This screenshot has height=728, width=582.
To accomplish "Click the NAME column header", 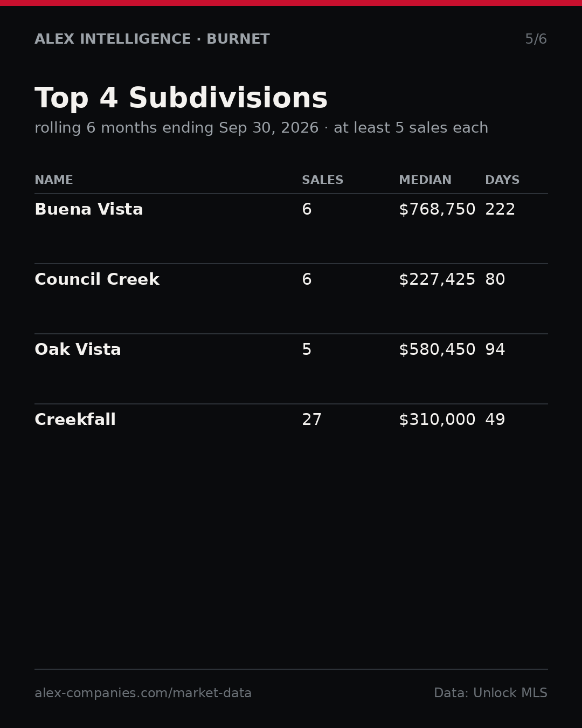I will [x=54, y=181].
